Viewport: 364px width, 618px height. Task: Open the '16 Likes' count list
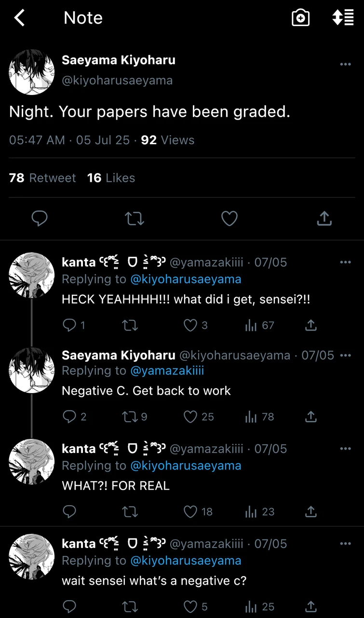(111, 178)
